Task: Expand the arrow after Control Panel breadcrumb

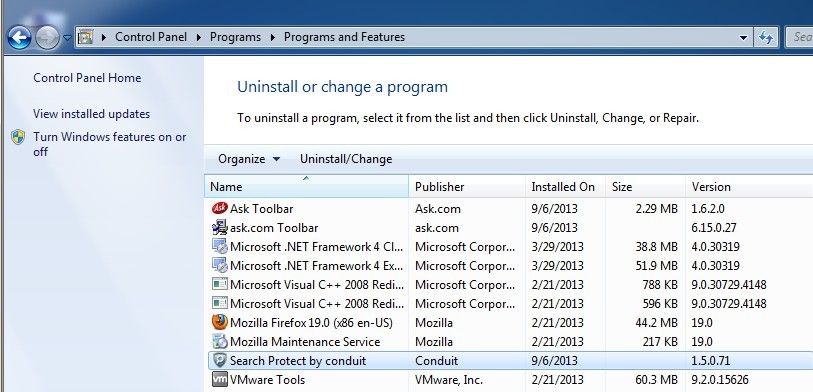Action: coord(199,37)
